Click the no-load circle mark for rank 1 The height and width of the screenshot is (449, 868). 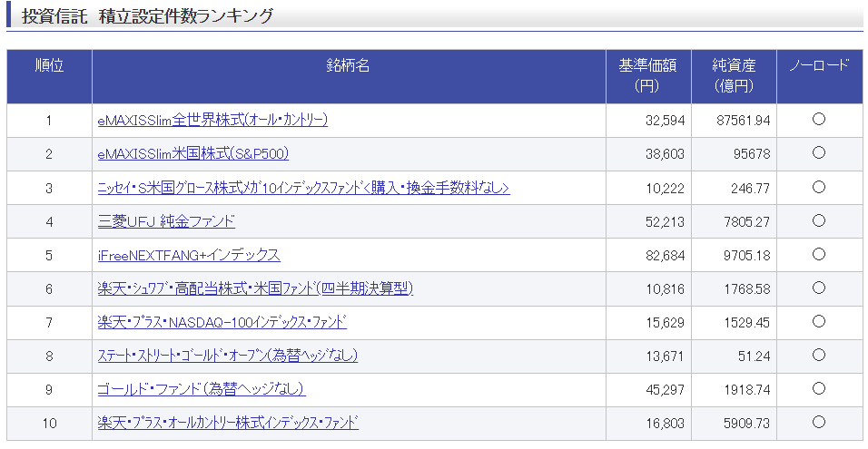pyautogui.click(x=818, y=120)
